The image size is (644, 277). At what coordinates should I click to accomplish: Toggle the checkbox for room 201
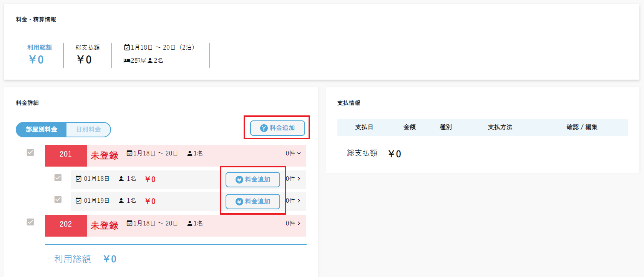pos(30,152)
